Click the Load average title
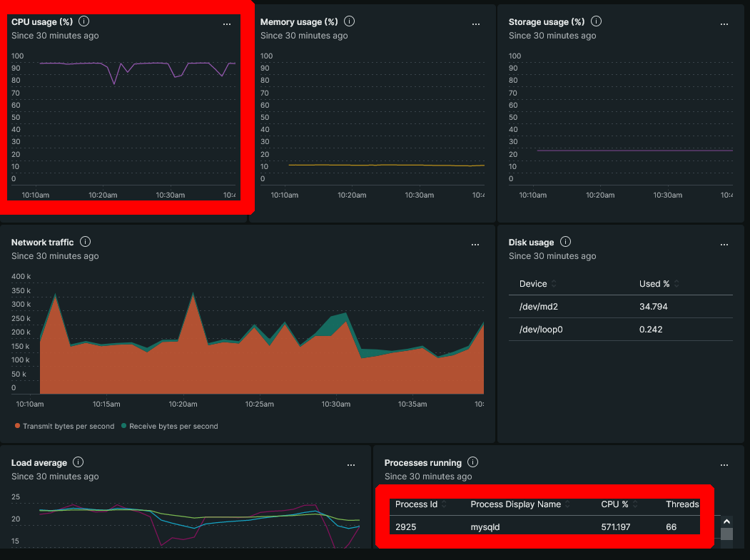Image resolution: width=750 pixels, height=560 pixels. pos(39,463)
